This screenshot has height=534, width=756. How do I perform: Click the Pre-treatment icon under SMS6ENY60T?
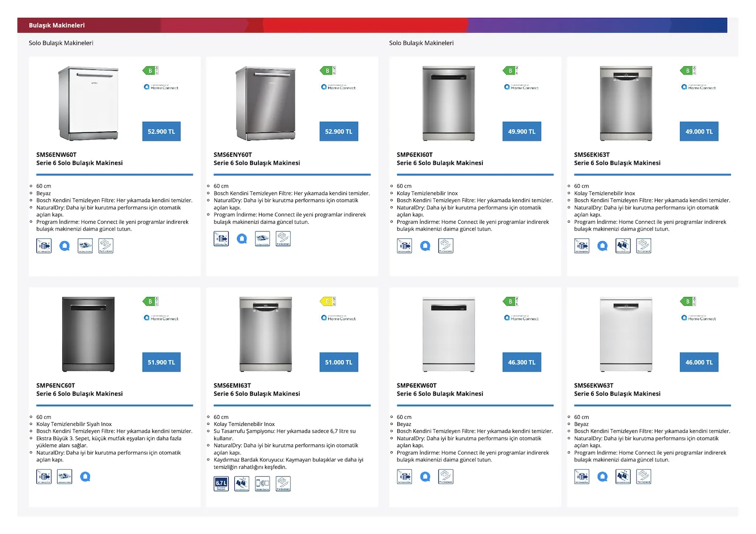(x=283, y=238)
